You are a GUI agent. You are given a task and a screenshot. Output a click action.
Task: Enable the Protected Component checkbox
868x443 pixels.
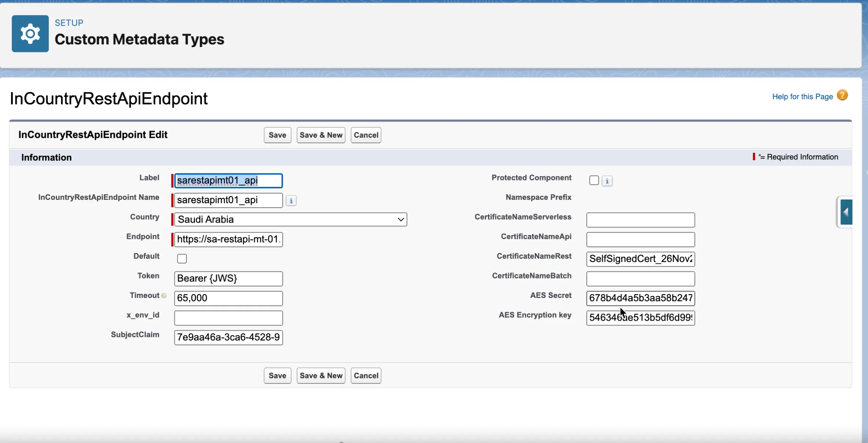pyautogui.click(x=594, y=180)
